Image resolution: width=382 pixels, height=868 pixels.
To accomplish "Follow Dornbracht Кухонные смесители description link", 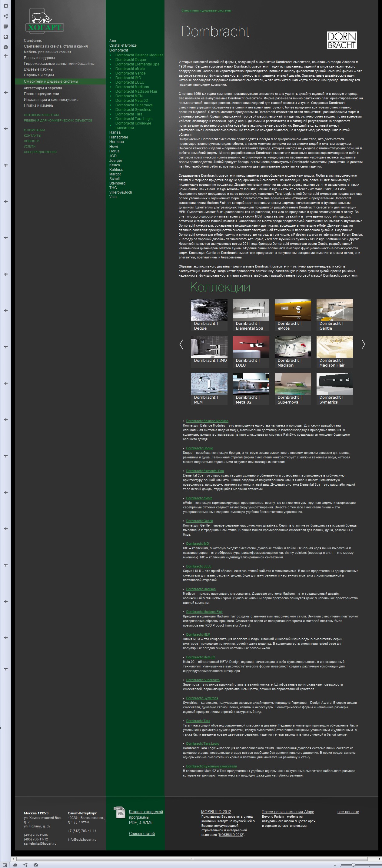I will pyautogui.click(x=211, y=766).
